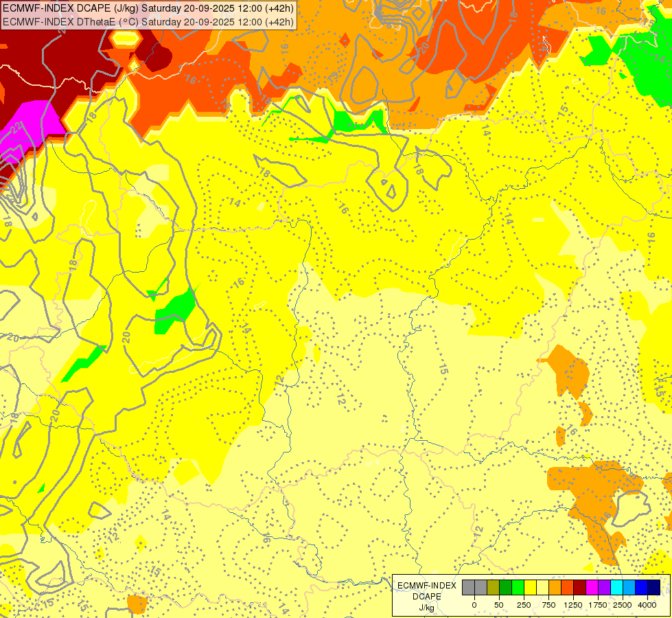The image size is (672, 618).
Task: Click the legend tick value 4000
Action: tap(647, 605)
